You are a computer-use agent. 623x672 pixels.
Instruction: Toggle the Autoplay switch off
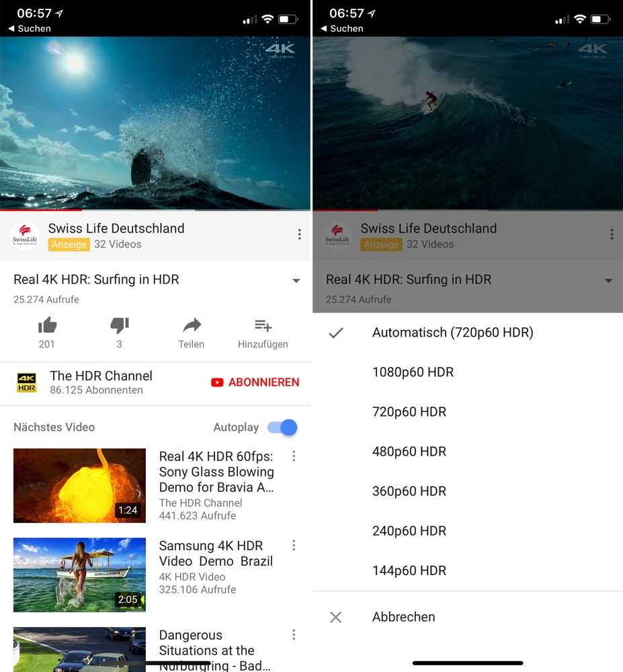point(282,427)
